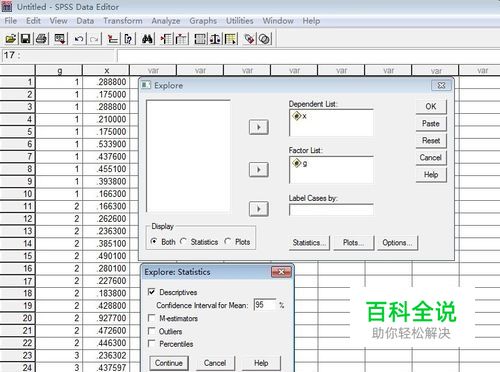Open the Dialog Recall toolbar icon
The width and height of the screenshot is (500, 372).
tap(60, 39)
